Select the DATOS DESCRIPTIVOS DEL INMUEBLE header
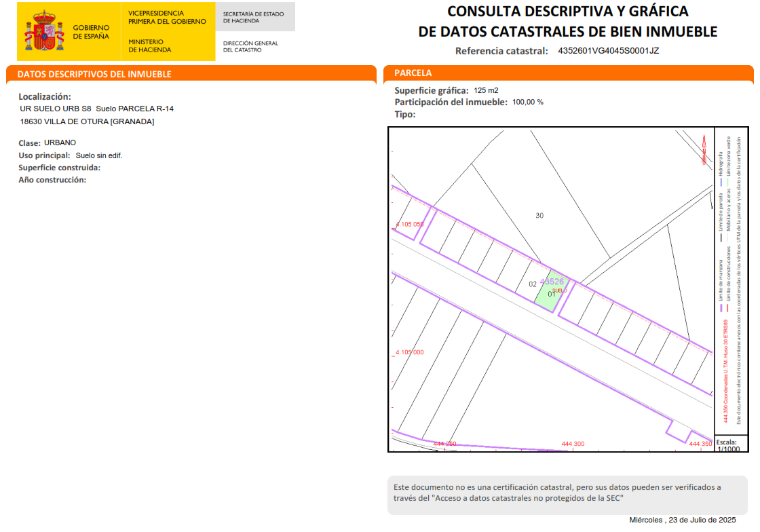 point(94,74)
